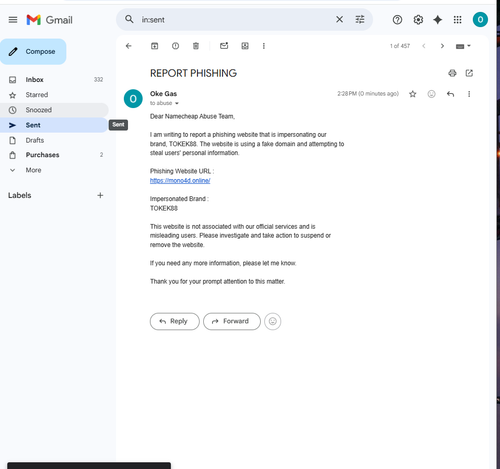Click the Reply button below message

(175, 321)
